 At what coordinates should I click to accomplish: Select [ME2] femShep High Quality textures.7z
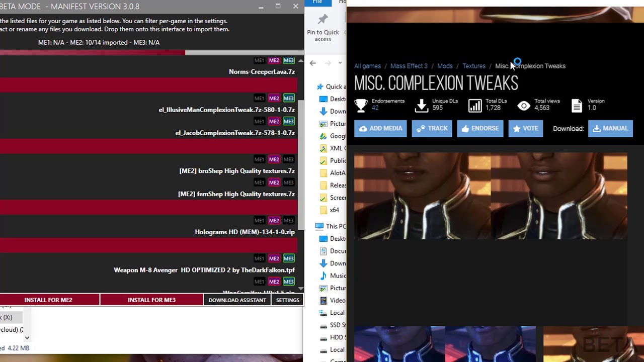[236, 194]
